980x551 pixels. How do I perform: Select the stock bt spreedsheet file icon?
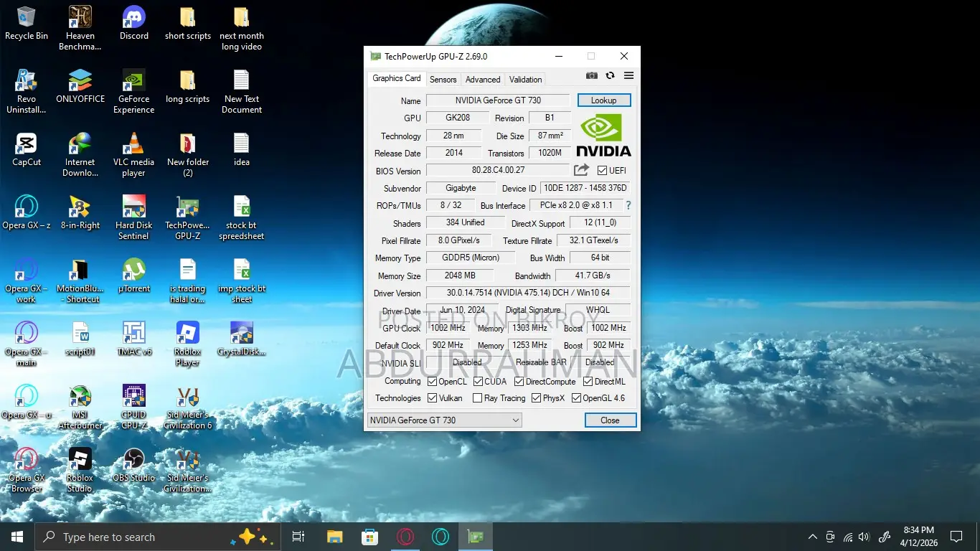[x=242, y=217]
